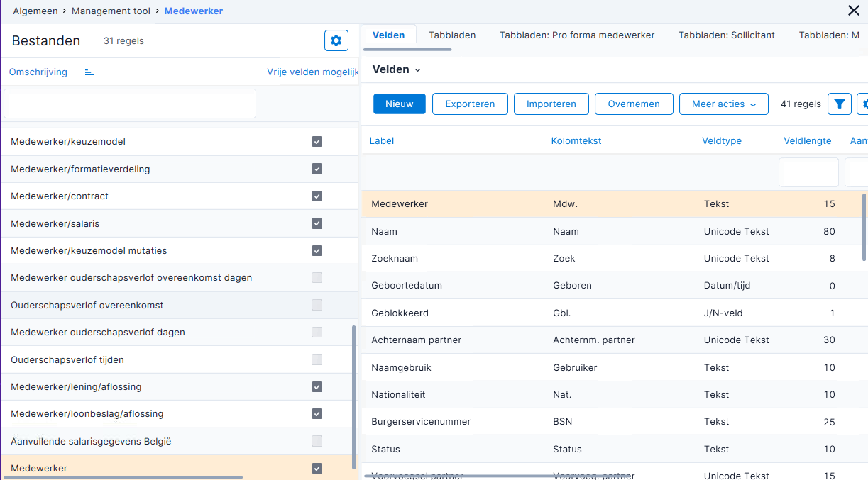Expand the Velden heading dropdown

(x=397, y=69)
